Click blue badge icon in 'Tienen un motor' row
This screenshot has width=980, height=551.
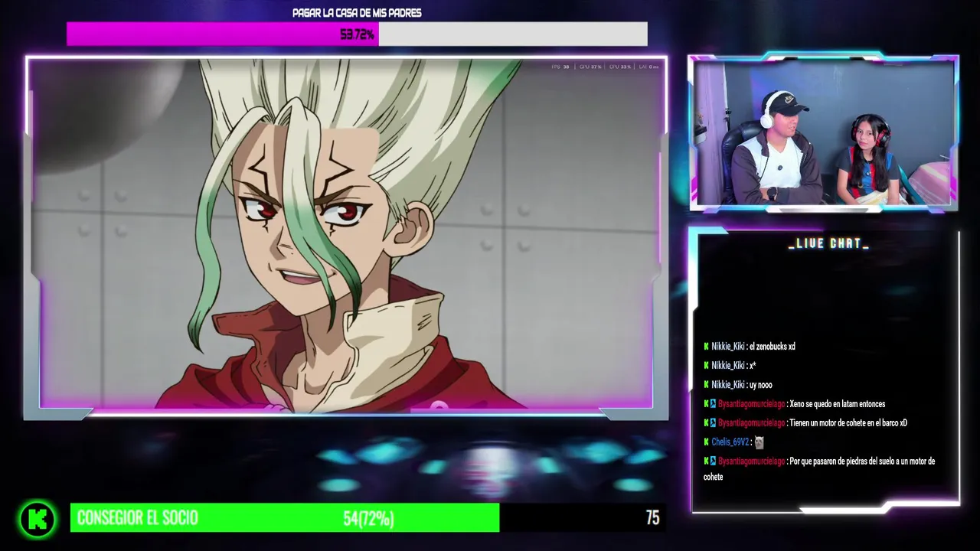[x=714, y=423]
